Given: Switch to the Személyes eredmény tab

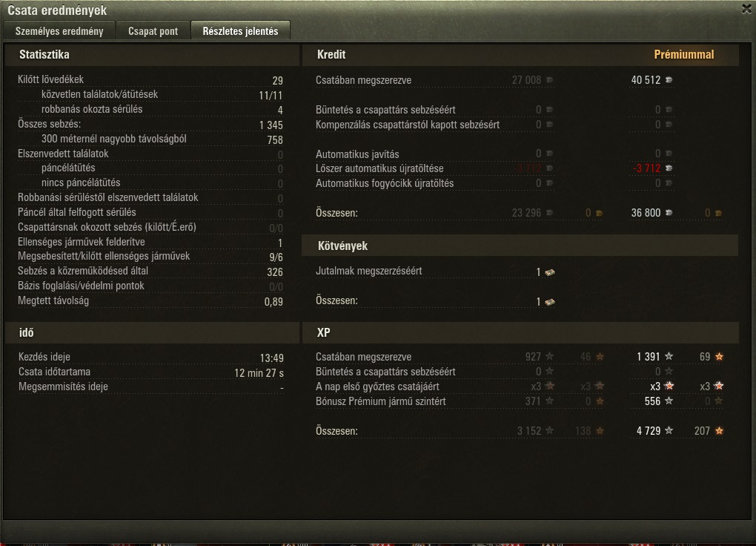Looking at the screenshot, I should [59, 31].
